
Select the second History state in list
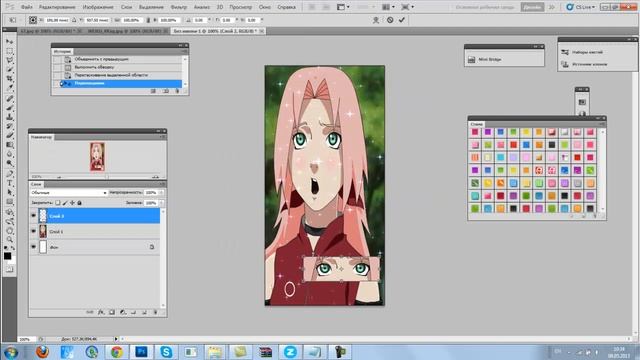coord(118,67)
